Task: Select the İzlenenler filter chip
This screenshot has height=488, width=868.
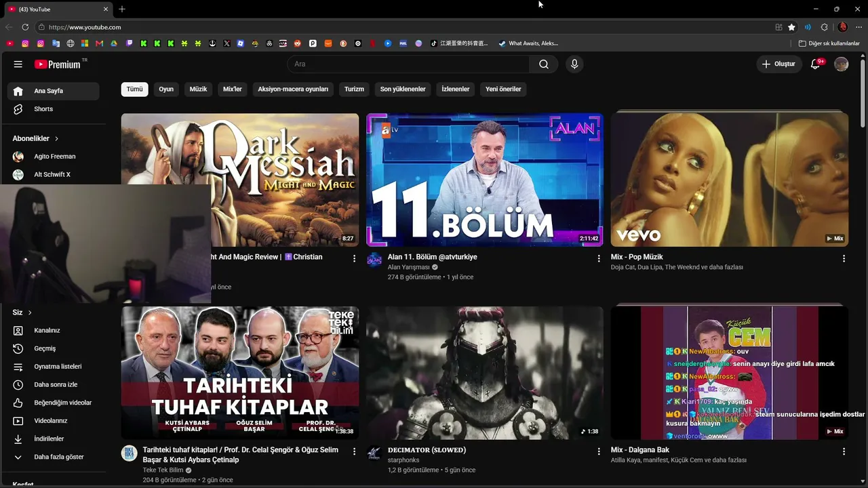Action: [456, 89]
